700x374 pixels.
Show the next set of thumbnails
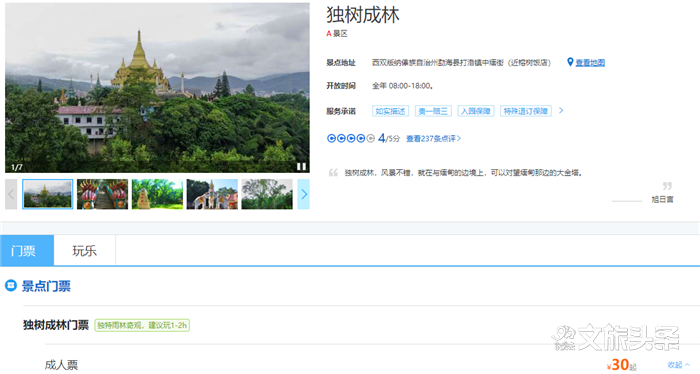(304, 194)
